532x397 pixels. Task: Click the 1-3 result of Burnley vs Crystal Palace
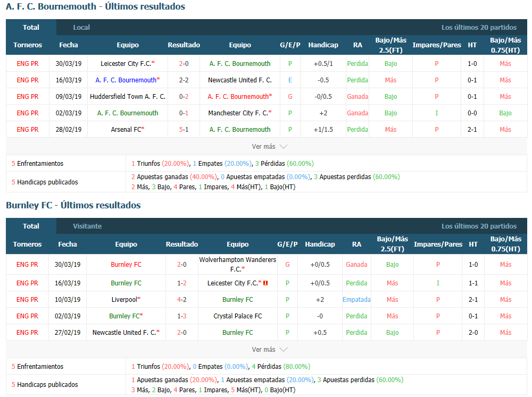coord(182,316)
